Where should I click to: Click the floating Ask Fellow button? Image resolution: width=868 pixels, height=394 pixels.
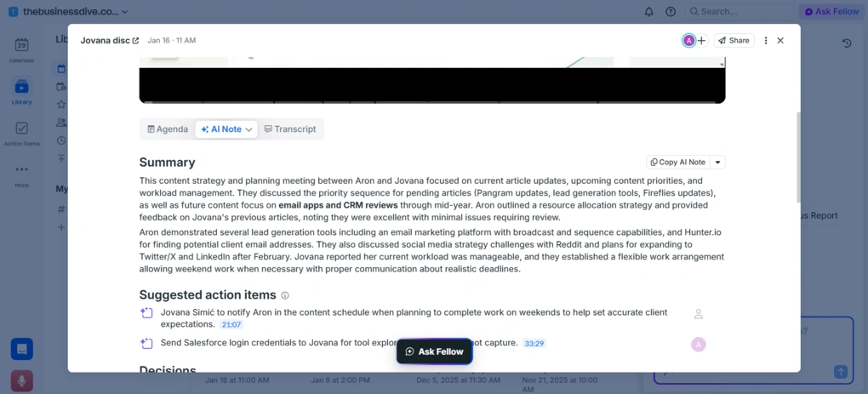434,351
